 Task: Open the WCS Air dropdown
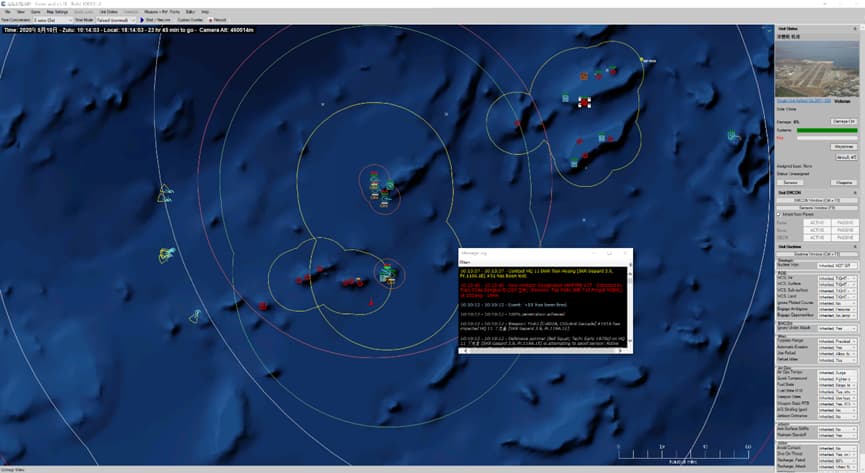(x=837, y=278)
